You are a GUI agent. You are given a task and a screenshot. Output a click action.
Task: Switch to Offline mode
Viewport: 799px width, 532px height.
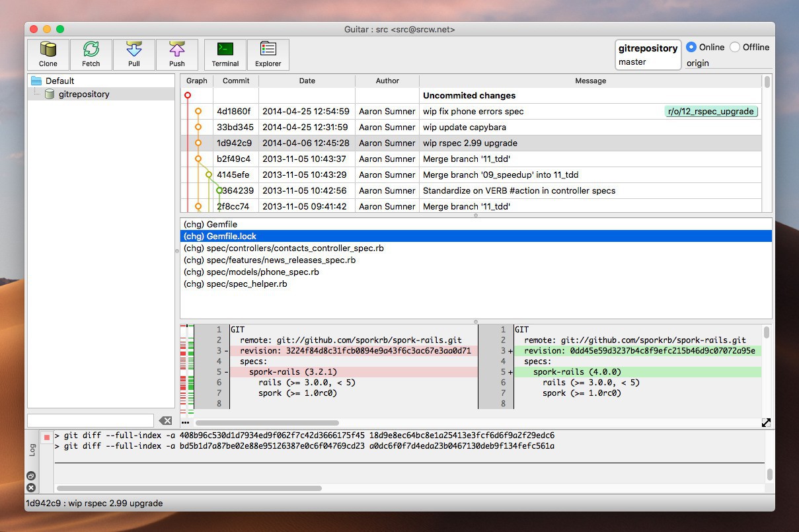click(x=735, y=47)
